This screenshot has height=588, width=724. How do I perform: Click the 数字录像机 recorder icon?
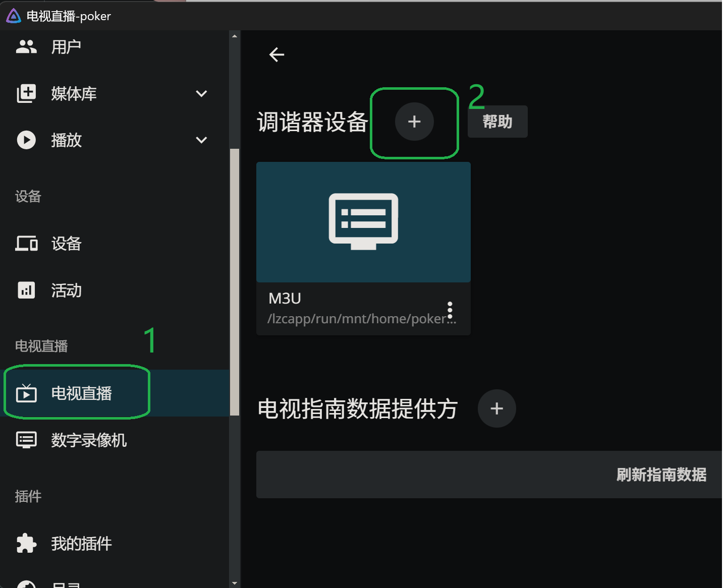coord(26,440)
